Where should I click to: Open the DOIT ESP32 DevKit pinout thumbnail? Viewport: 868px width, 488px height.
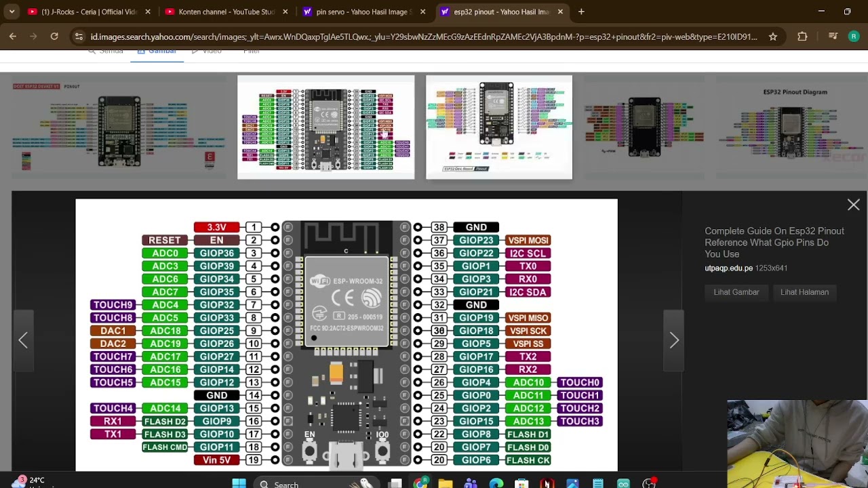point(119,127)
